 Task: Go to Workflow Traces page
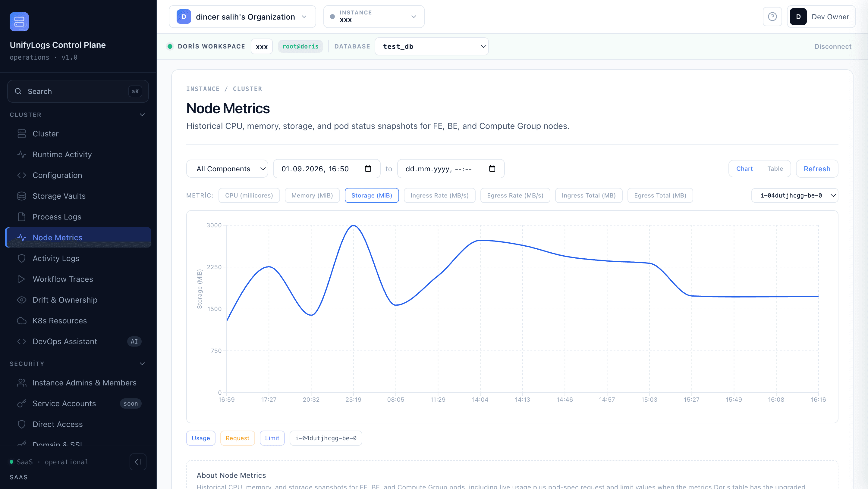[78, 279]
